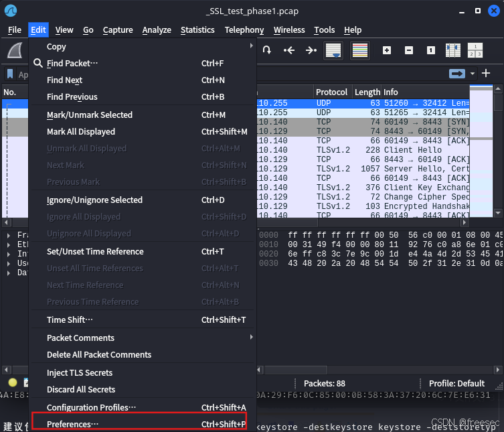The width and height of the screenshot is (504, 432).
Task: Go to next packet in history arrow
Action: 311,50
